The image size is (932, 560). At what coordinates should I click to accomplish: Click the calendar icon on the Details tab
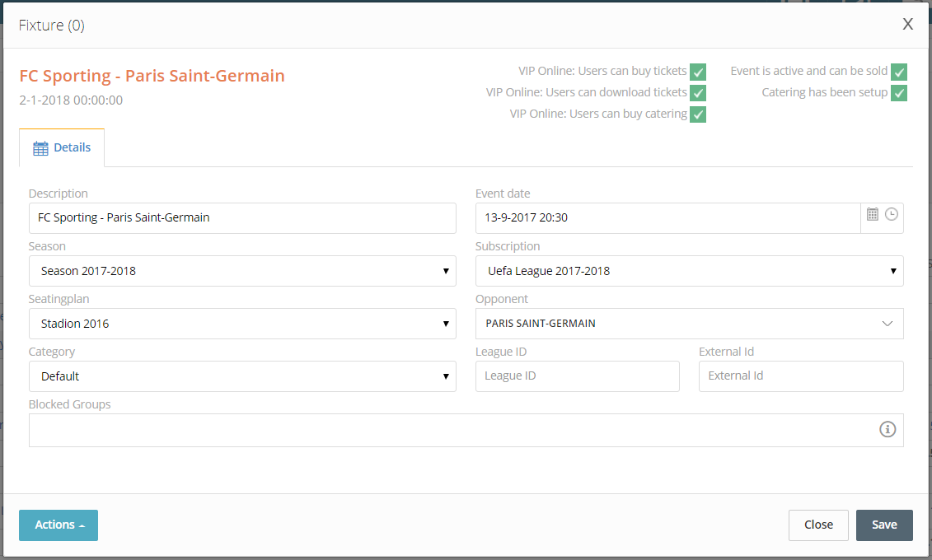[x=40, y=148]
